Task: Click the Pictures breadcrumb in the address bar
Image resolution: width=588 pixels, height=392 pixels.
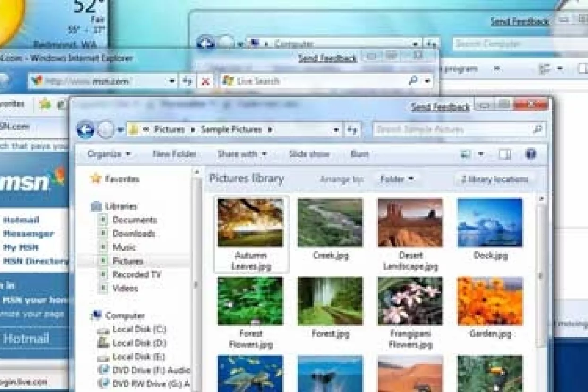Action: pos(169,129)
